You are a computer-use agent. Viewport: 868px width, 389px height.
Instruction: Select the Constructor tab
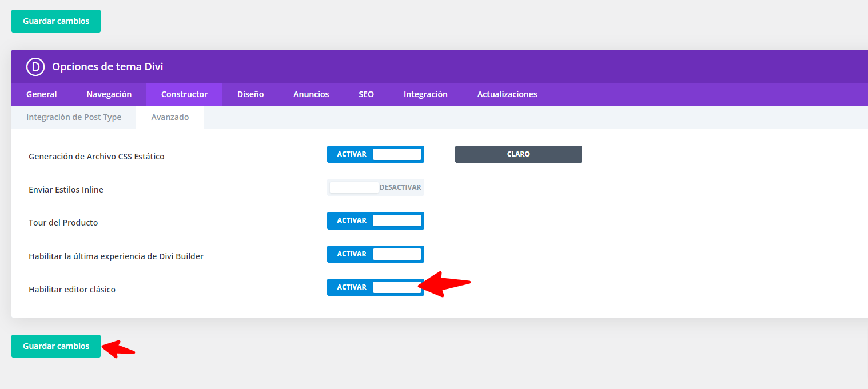(x=184, y=94)
